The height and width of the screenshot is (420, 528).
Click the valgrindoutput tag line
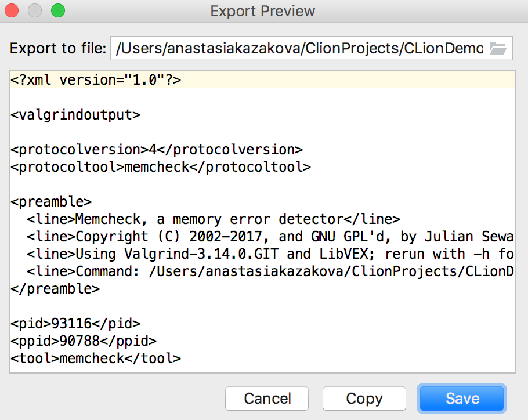(x=75, y=115)
